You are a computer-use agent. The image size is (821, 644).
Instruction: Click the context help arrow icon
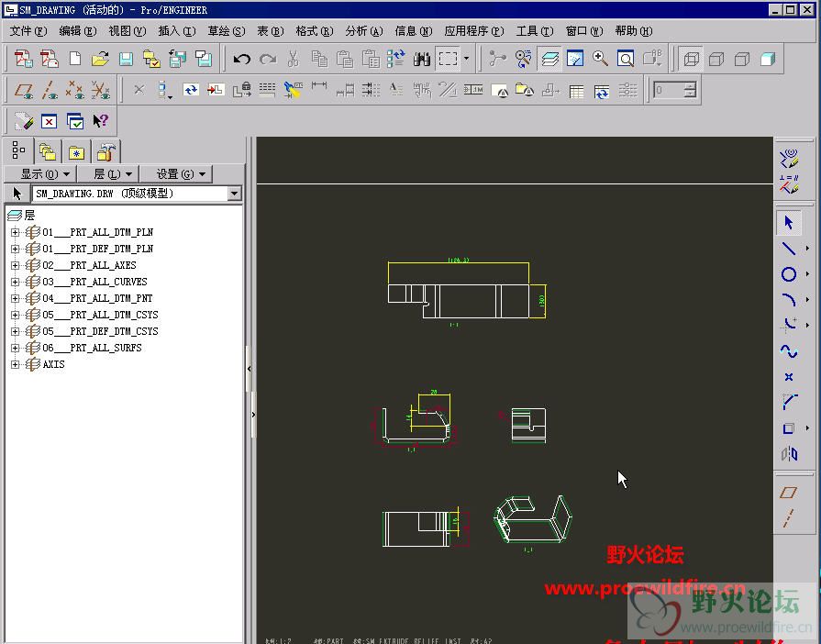pos(100,121)
